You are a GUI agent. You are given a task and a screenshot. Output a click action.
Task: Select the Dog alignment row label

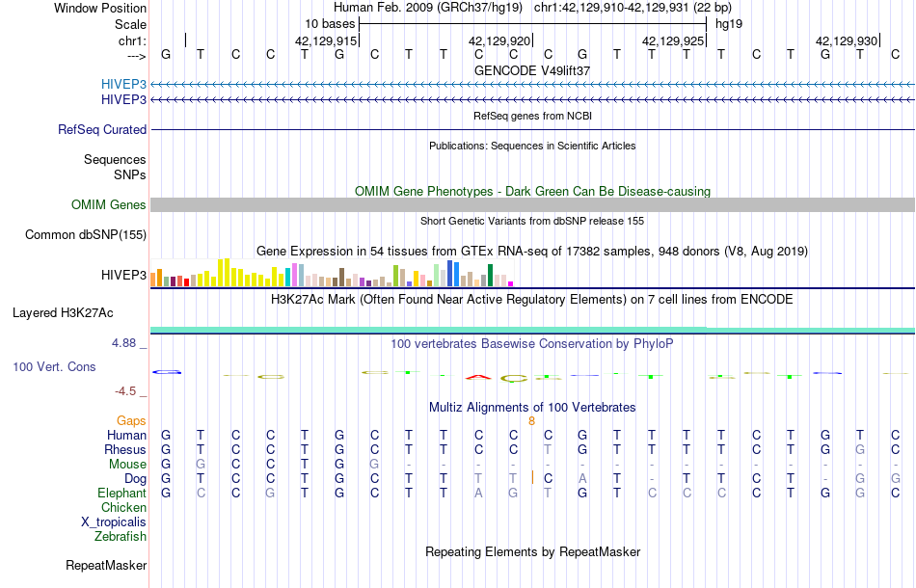click(135, 479)
